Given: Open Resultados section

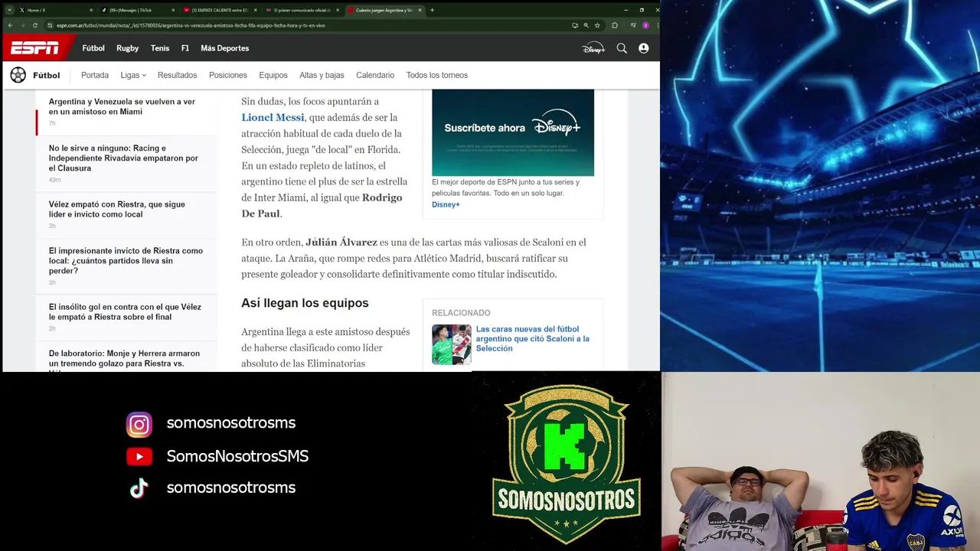Looking at the screenshot, I should 177,75.
